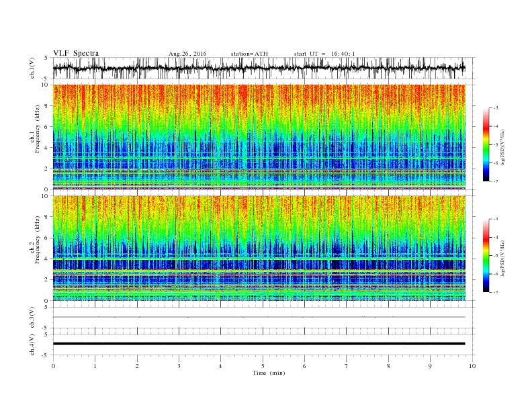Click the "9" time axis tick label
Screen dimensions: 532x411
(x=430, y=366)
